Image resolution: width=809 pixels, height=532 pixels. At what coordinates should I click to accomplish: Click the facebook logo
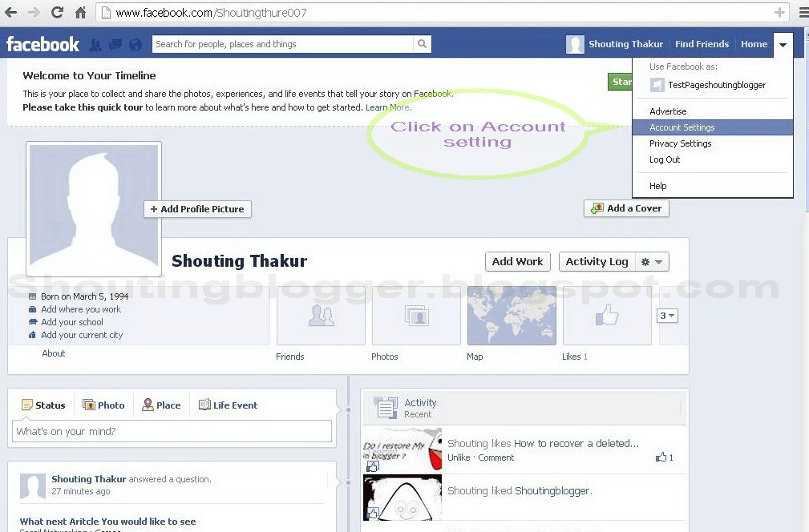(42, 44)
